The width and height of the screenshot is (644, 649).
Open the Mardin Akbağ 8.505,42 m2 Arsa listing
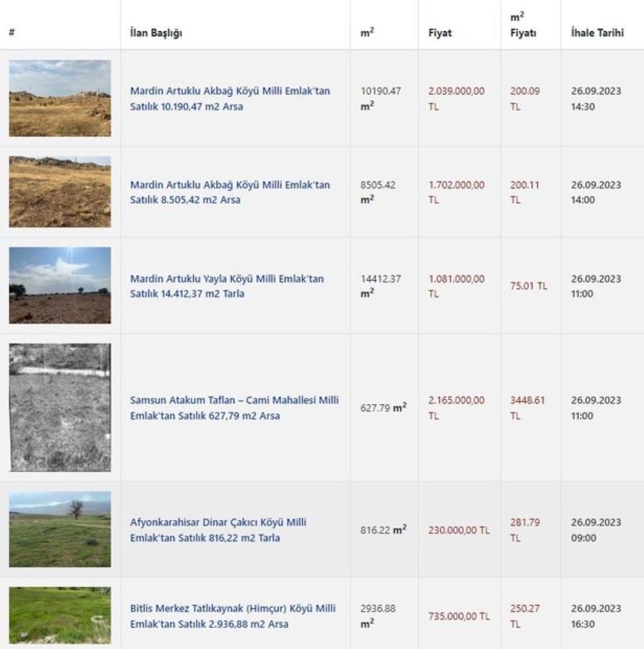[230, 192]
